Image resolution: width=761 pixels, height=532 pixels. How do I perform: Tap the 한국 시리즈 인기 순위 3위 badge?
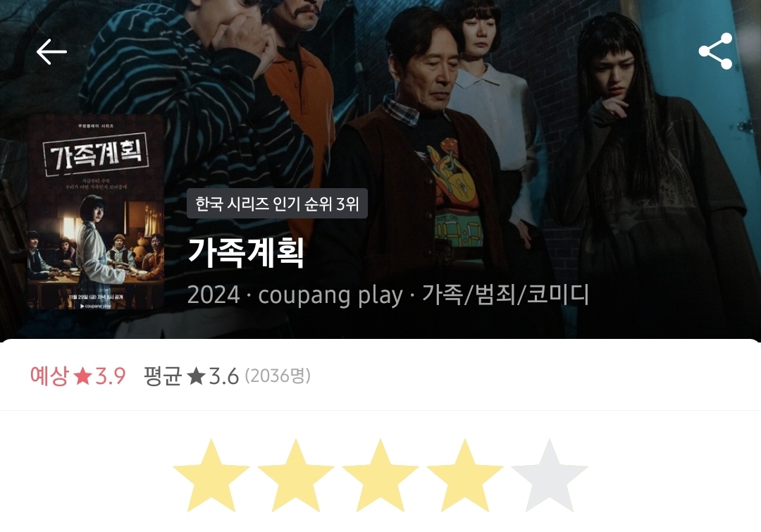[x=277, y=204]
